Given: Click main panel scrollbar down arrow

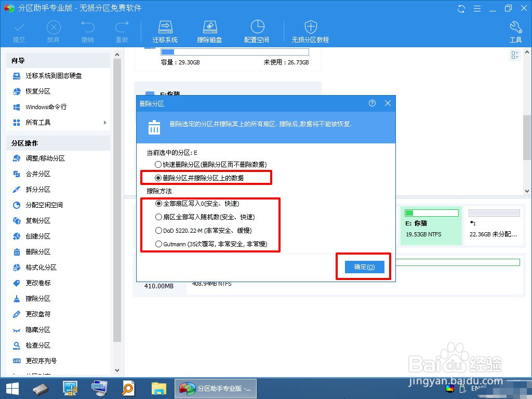Looking at the screenshot, I should coord(527,191).
